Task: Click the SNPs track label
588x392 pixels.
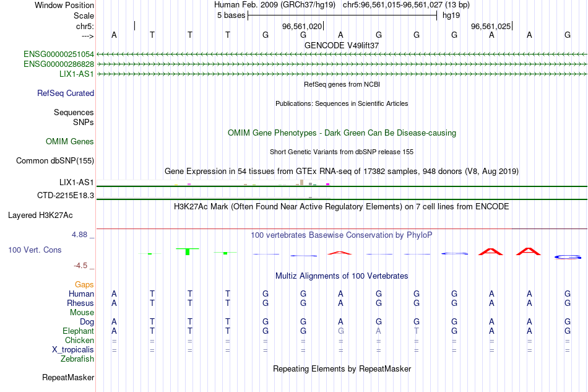Action: 84,122
